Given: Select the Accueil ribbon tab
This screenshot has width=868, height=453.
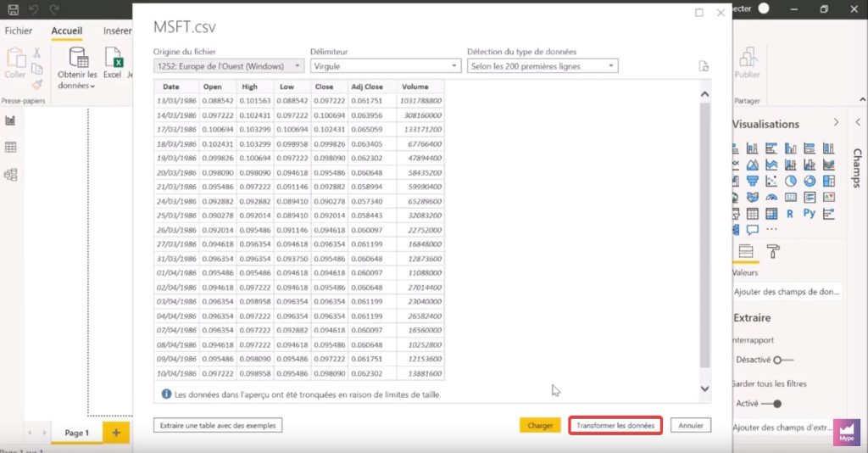Looking at the screenshot, I should [67, 31].
